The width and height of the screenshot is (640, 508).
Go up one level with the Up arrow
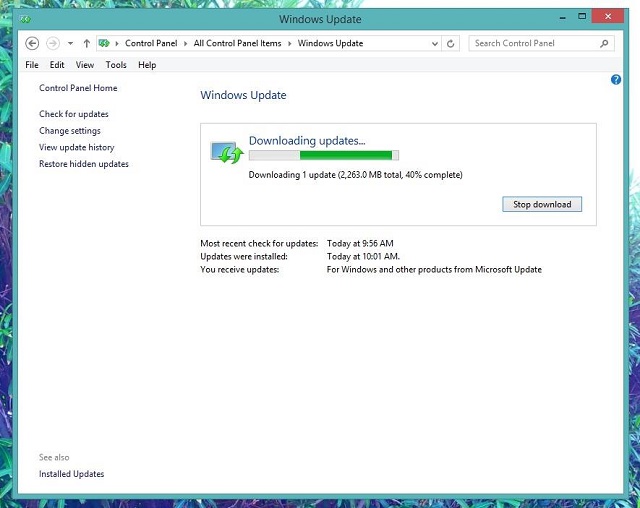pos(87,43)
